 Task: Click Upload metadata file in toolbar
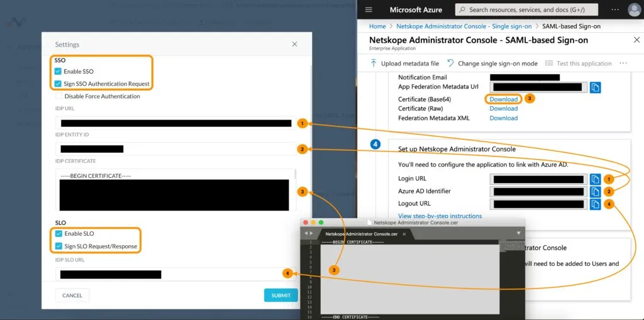(404, 63)
